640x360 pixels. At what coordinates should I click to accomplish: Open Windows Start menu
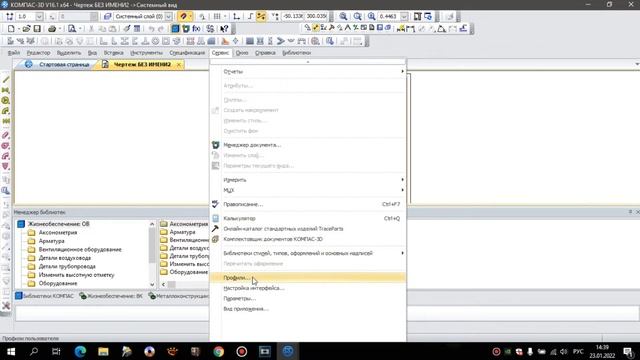11,351
